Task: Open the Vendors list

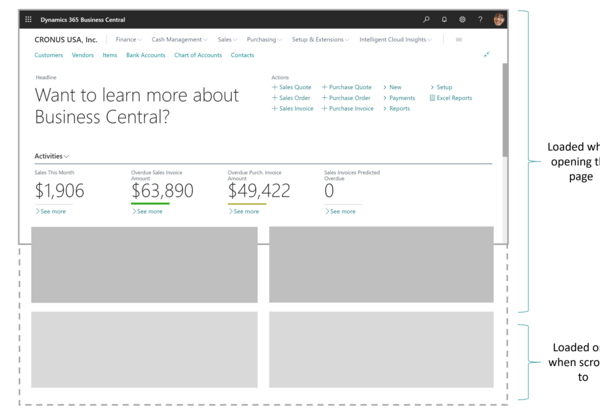Action: (83, 55)
